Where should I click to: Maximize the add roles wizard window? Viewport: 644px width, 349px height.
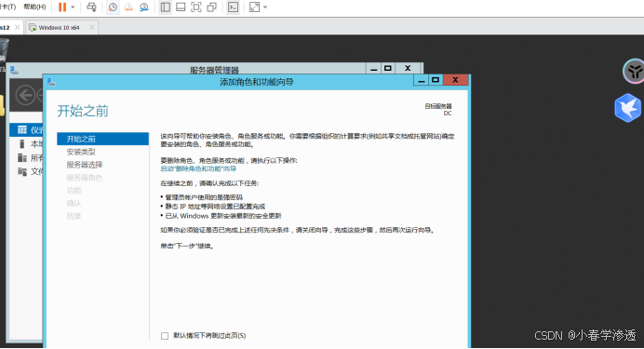pos(436,80)
